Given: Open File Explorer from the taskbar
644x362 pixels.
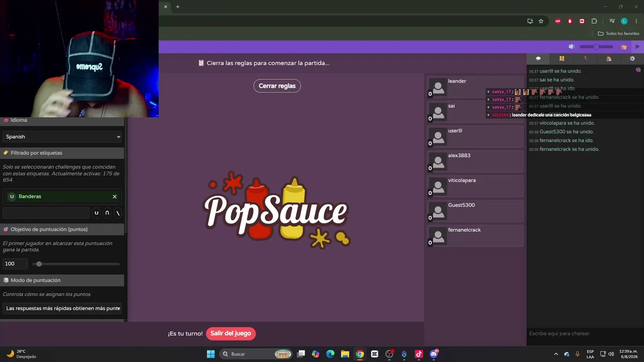Looking at the screenshot, I should tap(345, 354).
